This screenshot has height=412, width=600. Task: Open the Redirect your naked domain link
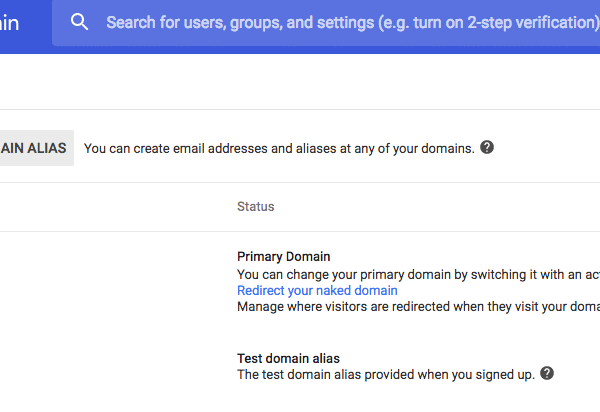tap(317, 291)
